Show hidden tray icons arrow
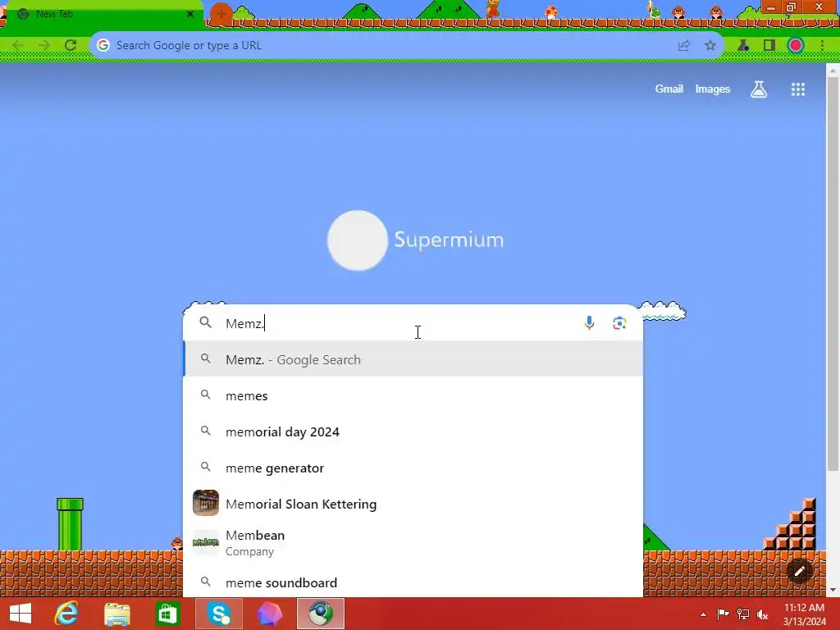This screenshot has width=840, height=630. (703, 614)
